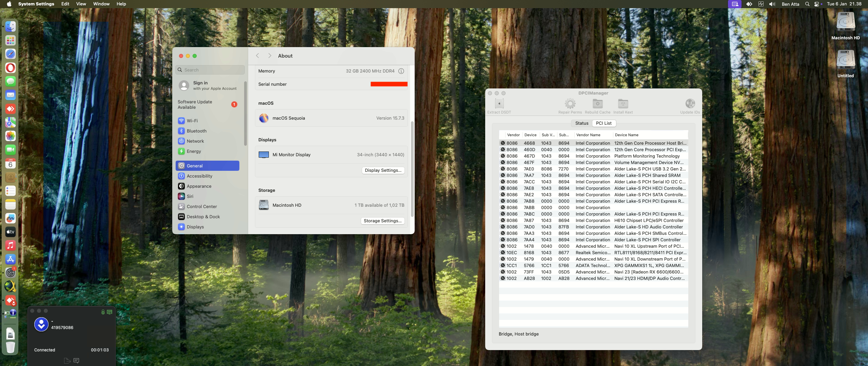This screenshot has height=366, width=868.
Task: Open Desktop & Dock settings
Action: [x=208, y=217]
